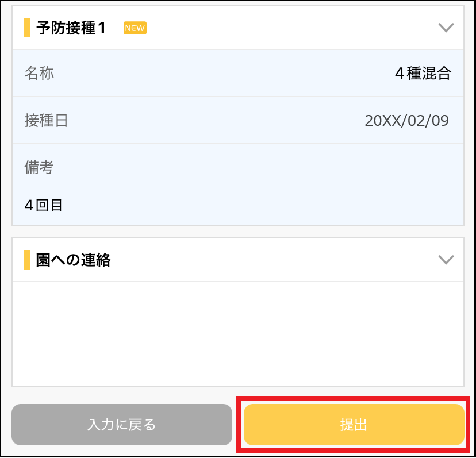Image resolution: width=476 pixels, height=458 pixels.
Task: Click the gray back-to-input button on the left
Action: (x=122, y=424)
